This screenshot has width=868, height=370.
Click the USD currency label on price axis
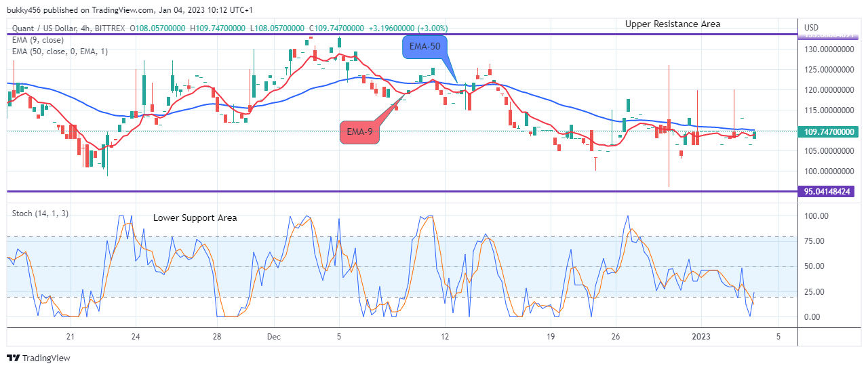(811, 28)
